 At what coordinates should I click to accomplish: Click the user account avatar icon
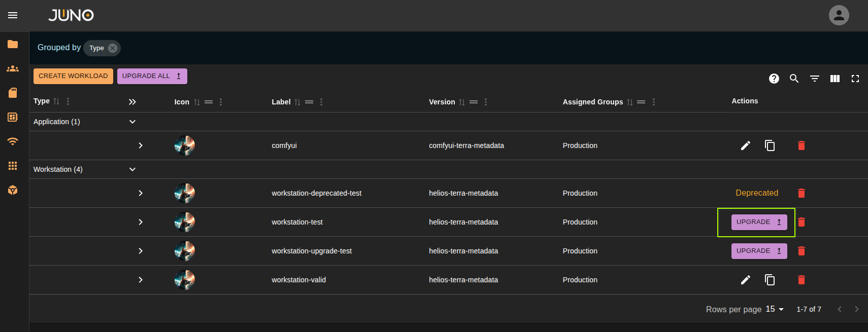coord(839,15)
